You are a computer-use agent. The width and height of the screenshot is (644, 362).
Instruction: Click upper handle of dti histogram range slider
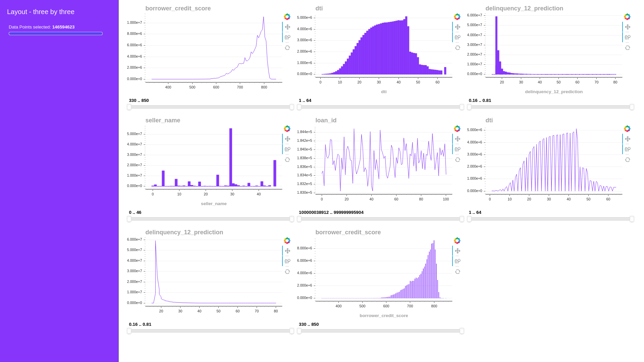click(462, 107)
